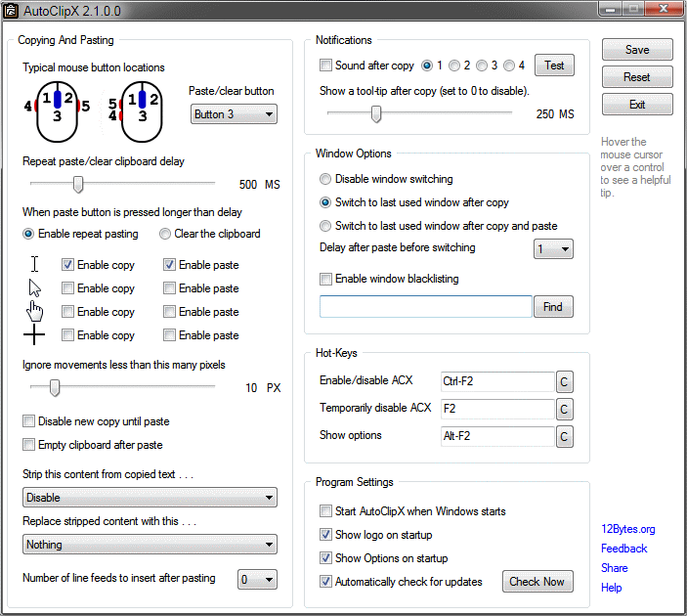Click the right mouse diagram with side buttons 5 and 4
This screenshot has height=616, width=687.
pos(136,111)
